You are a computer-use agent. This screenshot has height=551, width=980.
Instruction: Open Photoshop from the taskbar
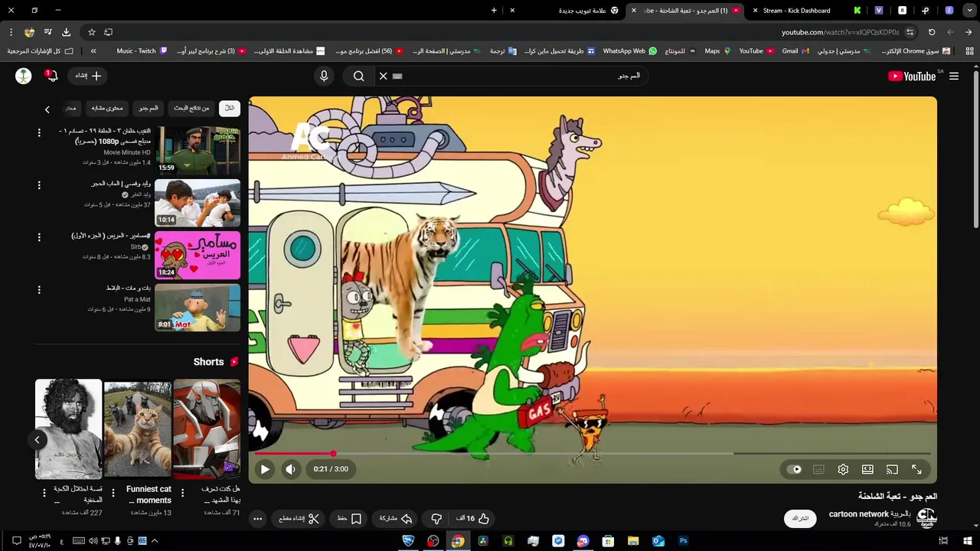[x=683, y=541]
